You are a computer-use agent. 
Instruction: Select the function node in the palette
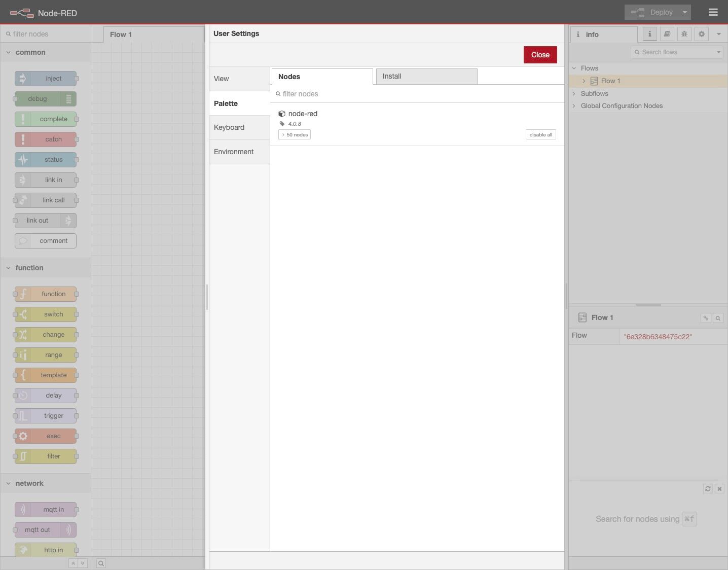pyautogui.click(x=46, y=294)
